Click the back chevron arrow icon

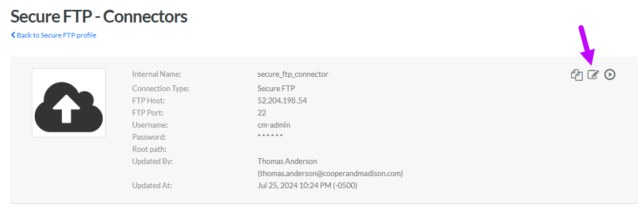coord(13,35)
